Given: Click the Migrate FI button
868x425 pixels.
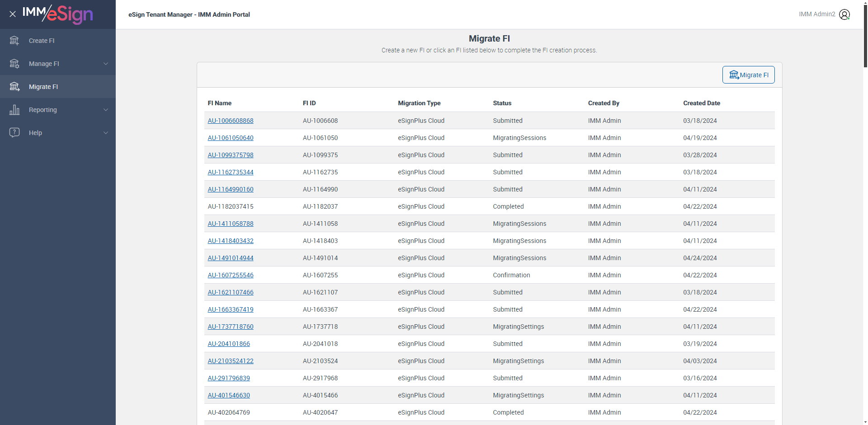Looking at the screenshot, I should click(748, 75).
